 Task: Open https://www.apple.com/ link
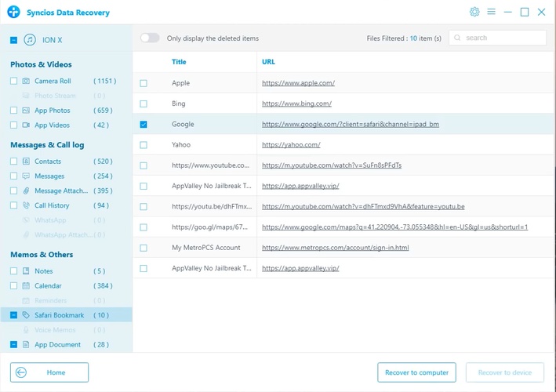tap(298, 83)
